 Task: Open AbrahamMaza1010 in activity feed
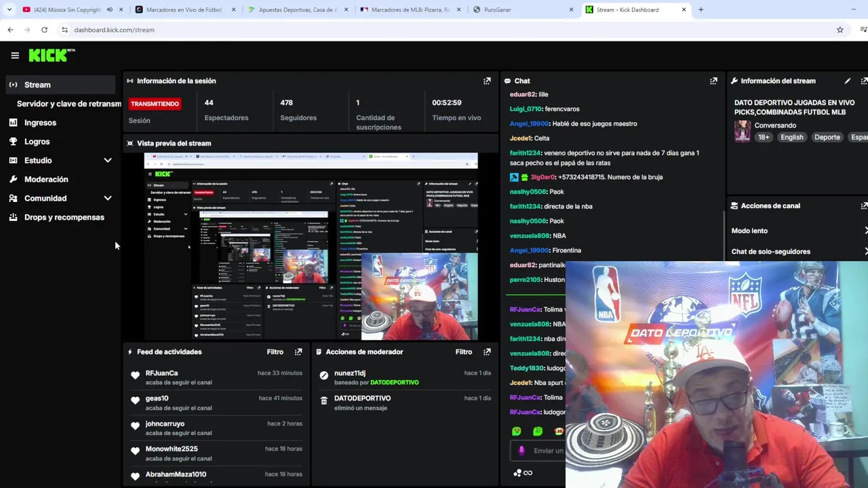176,474
